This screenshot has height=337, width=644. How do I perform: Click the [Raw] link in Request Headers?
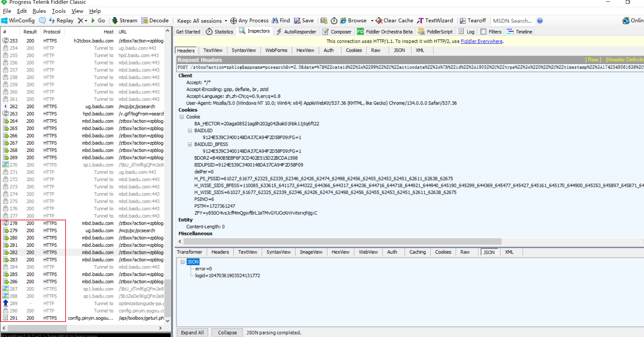[x=593, y=60]
